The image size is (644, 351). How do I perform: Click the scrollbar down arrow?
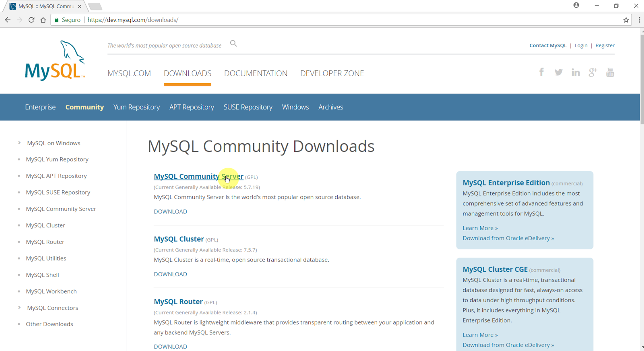[x=642, y=347]
